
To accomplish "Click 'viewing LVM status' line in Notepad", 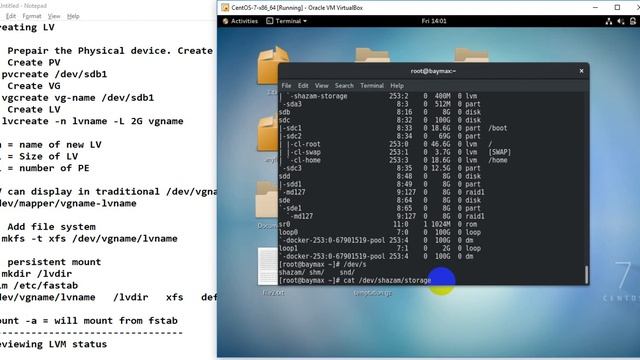I will pos(53,344).
